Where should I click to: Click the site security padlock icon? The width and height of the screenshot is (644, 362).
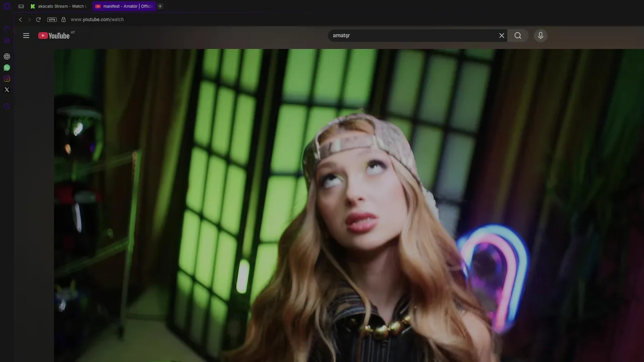click(63, 20)
